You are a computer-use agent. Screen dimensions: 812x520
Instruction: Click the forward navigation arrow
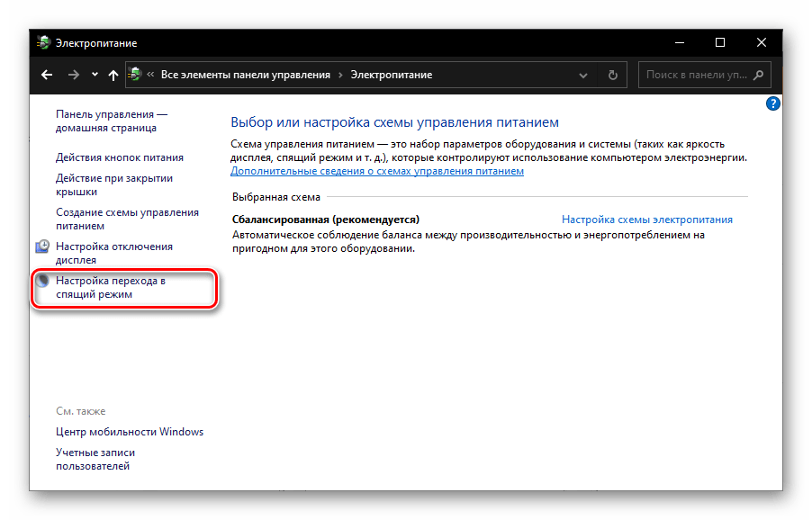[x=74, y=75]
